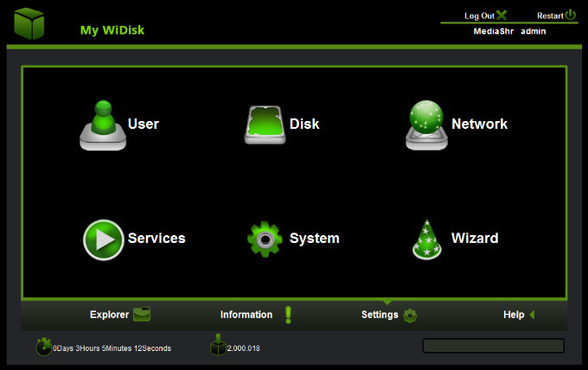Click the Log Out link

click(480, 16)
